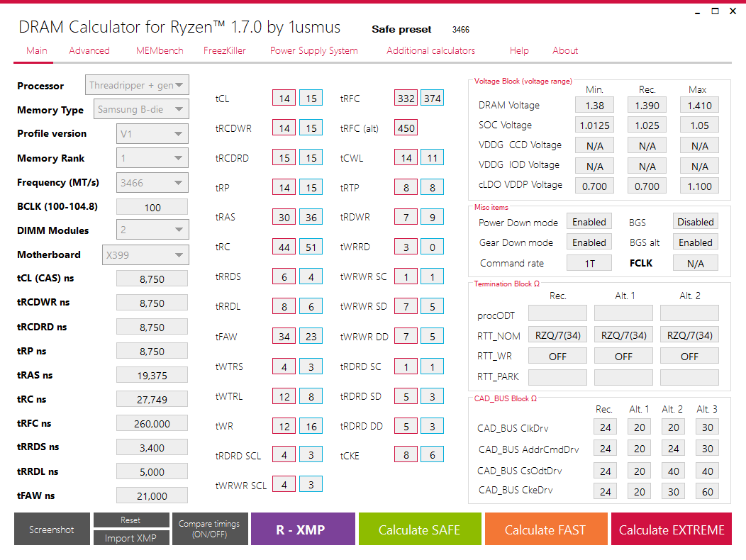The width and height of the screenshot is (746, 560).
Task: Click SOC Voltage Min value 1.0125
Action: pos(594,125)
